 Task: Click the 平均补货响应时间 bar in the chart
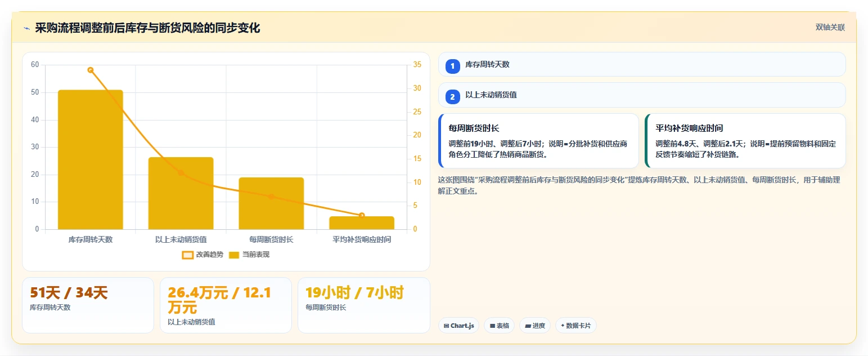point(362,222)
